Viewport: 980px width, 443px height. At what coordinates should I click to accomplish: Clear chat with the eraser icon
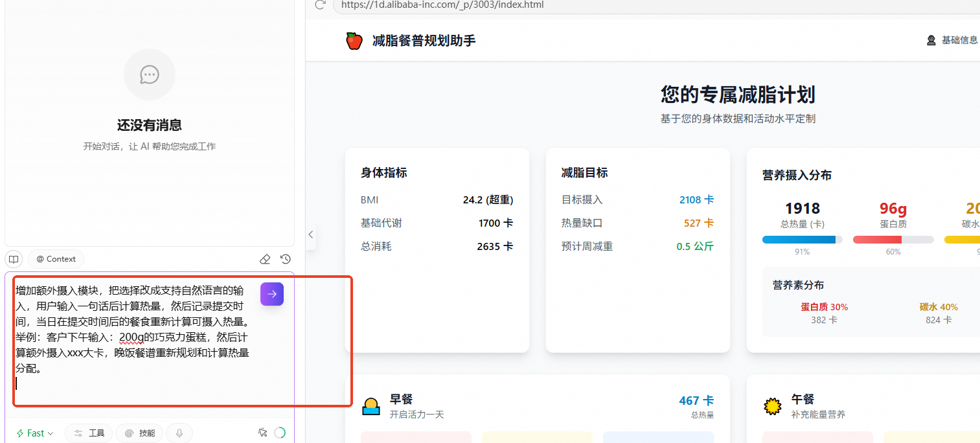click(264, 259)
